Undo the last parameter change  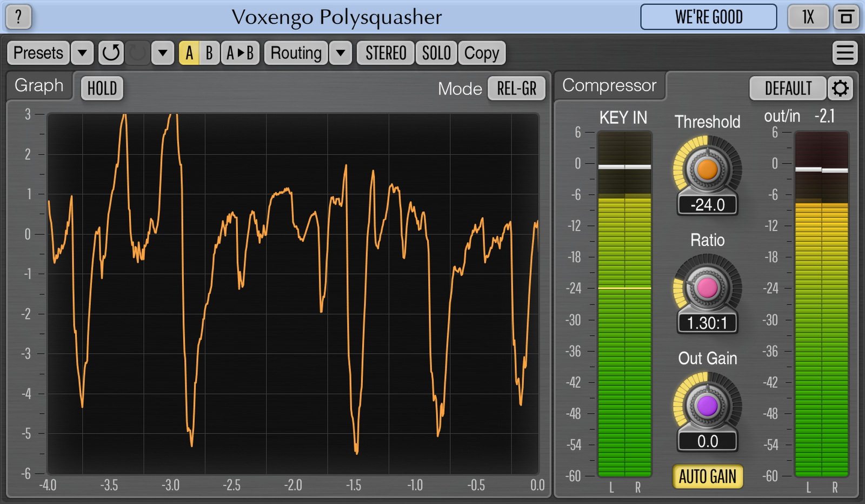110,52
